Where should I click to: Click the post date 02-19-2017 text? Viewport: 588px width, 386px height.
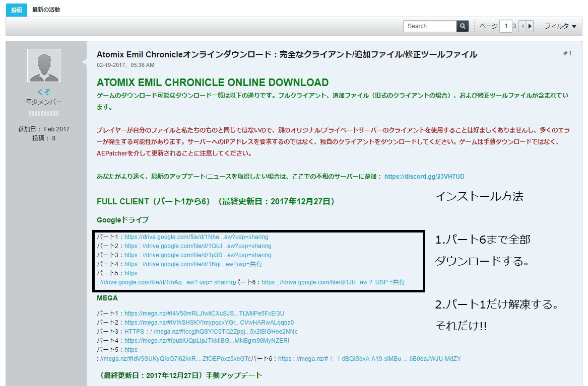[x=125, y=65]
